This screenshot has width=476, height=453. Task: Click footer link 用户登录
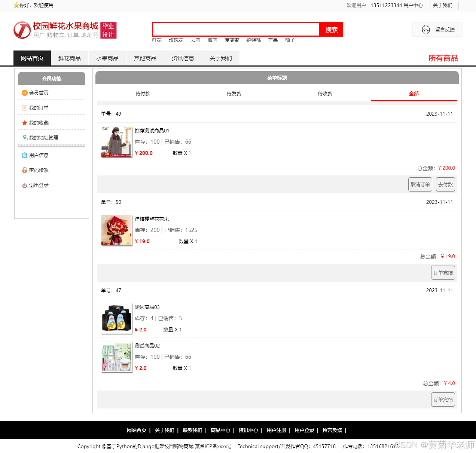pos(304,430)
